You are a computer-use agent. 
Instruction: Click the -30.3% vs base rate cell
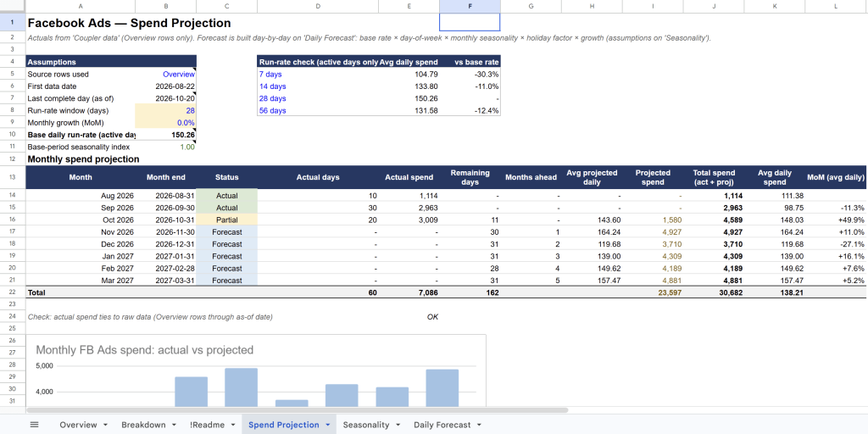(x=470, y=74)
